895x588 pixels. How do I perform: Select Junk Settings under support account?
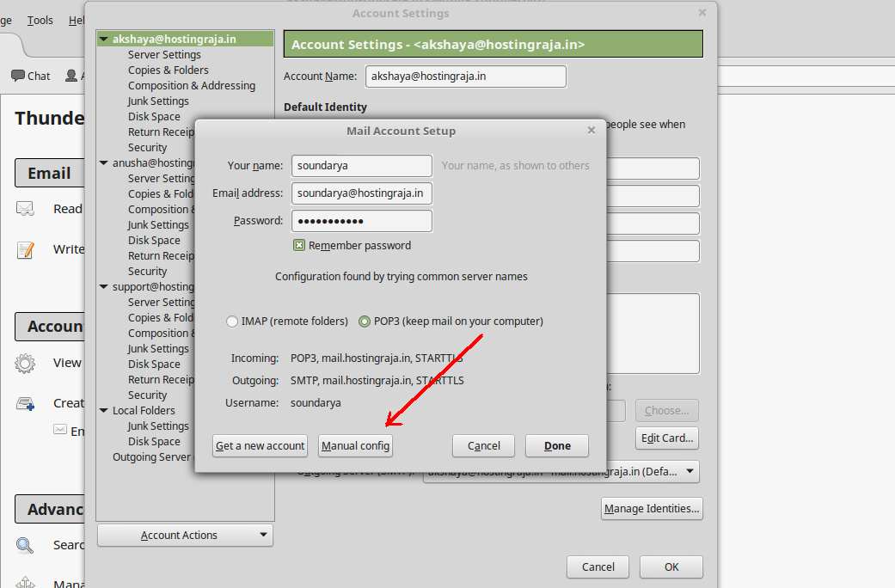click(x=158, y=349)
